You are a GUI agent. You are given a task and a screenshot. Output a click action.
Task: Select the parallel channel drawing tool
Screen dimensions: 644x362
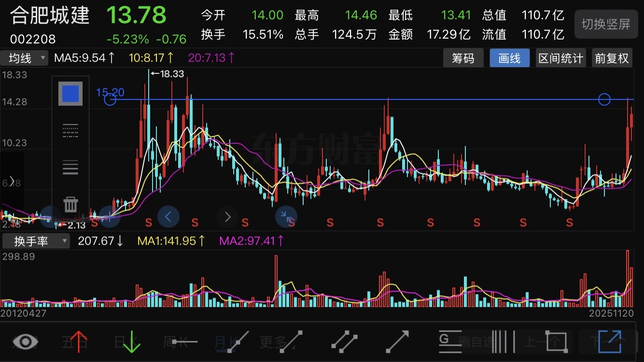click(x=344, y=342)
